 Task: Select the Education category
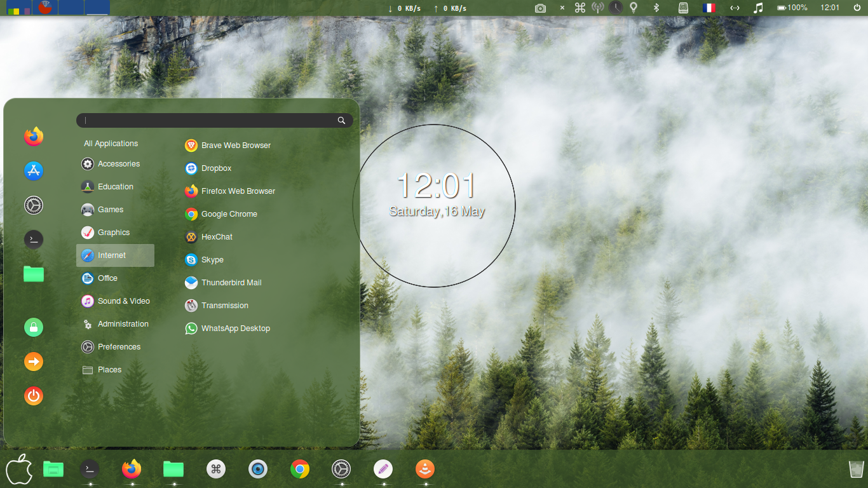click(115, 187)
